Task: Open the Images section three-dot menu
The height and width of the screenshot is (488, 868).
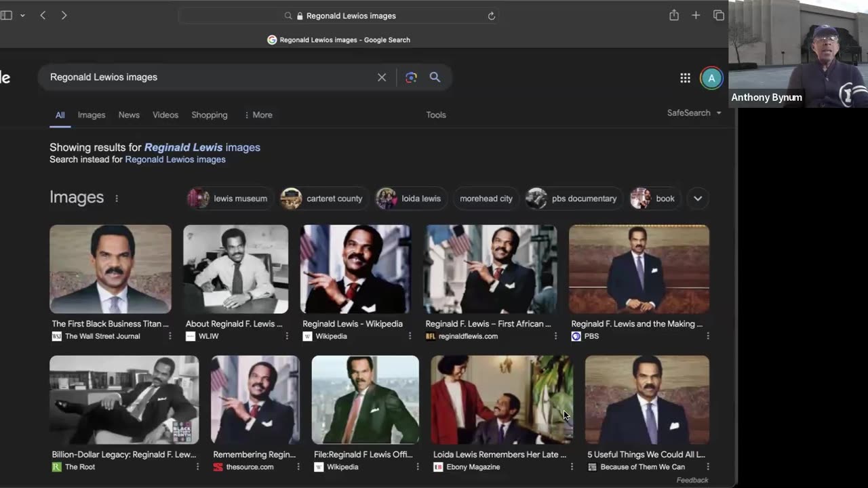Action: [117, 199]
